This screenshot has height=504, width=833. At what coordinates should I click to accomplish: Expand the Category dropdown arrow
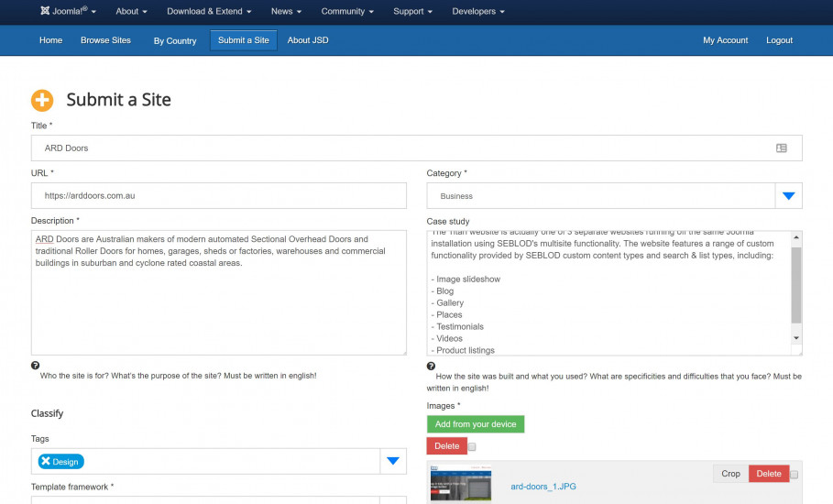pyautogui.click(x=788, y=196)
